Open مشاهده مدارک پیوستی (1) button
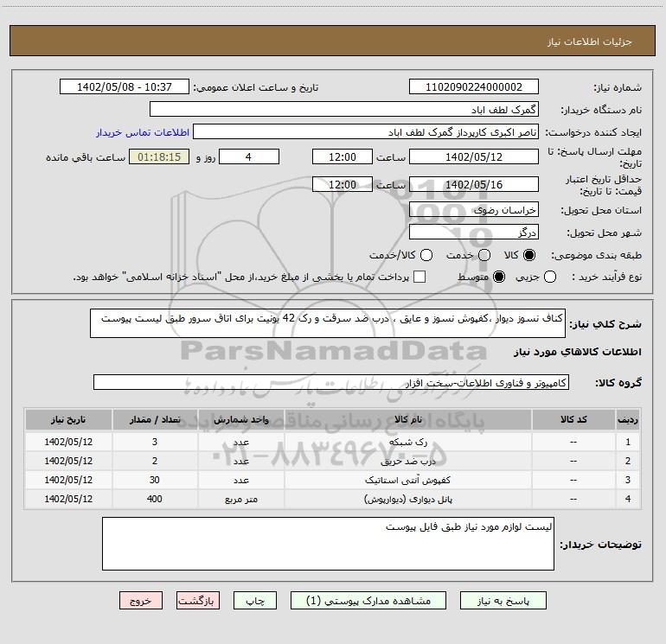Image resolution: width=666 pixels, height=644 pixels. click(368, 601)
